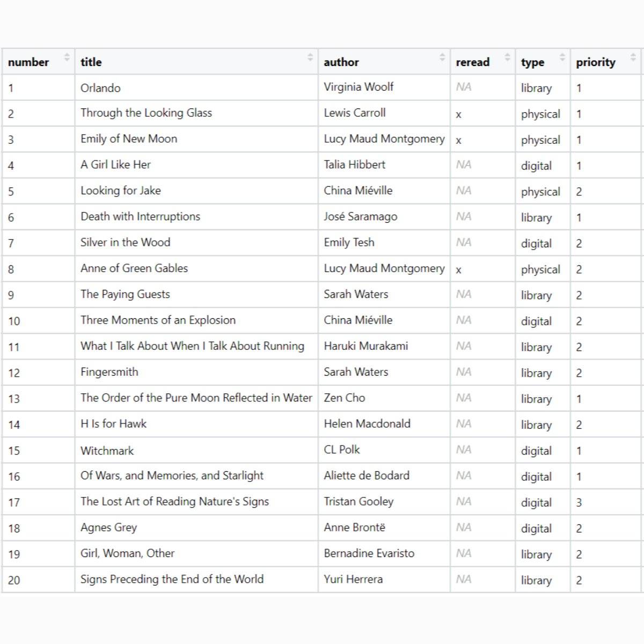The width and height of the screenshot is (644, 644).
Task: Click the title 'Death with Interruptions'
Action: click(140, 217)
